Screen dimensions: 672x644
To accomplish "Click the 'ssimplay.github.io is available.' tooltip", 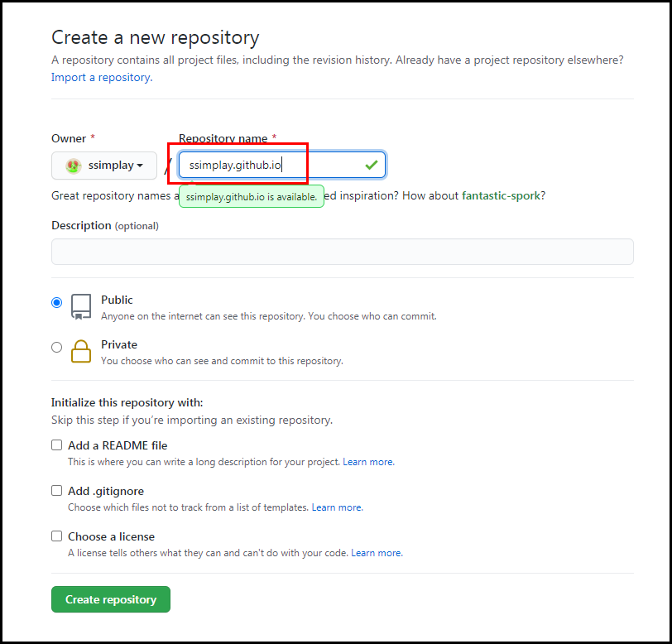I will [252, 197].
